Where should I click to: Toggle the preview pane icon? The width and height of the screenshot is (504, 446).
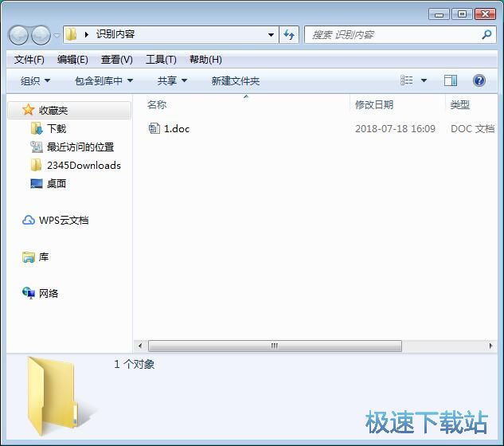click(451, 80)
